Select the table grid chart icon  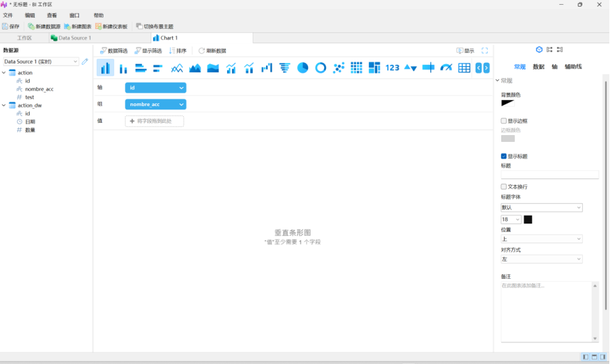[464, 68]
